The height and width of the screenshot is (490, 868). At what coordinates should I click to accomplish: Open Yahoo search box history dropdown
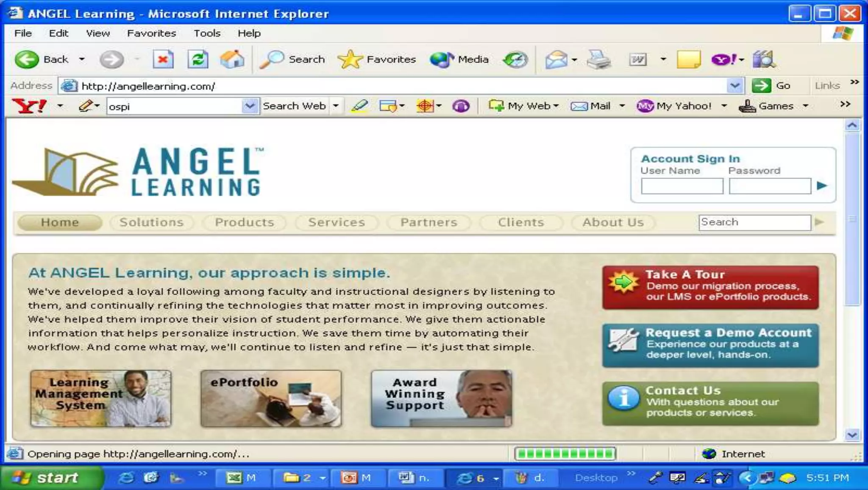[x=250, y=106]
